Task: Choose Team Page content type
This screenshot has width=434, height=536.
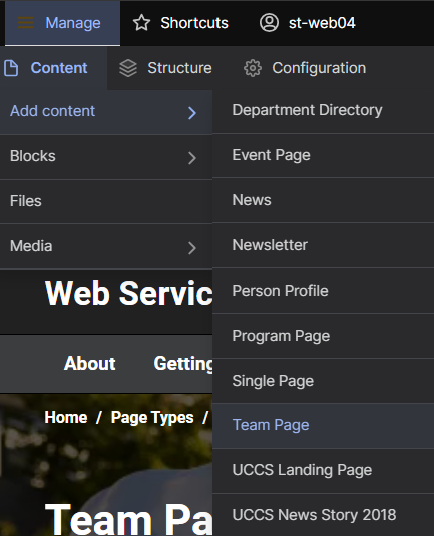Action: [x=323, y=426]
